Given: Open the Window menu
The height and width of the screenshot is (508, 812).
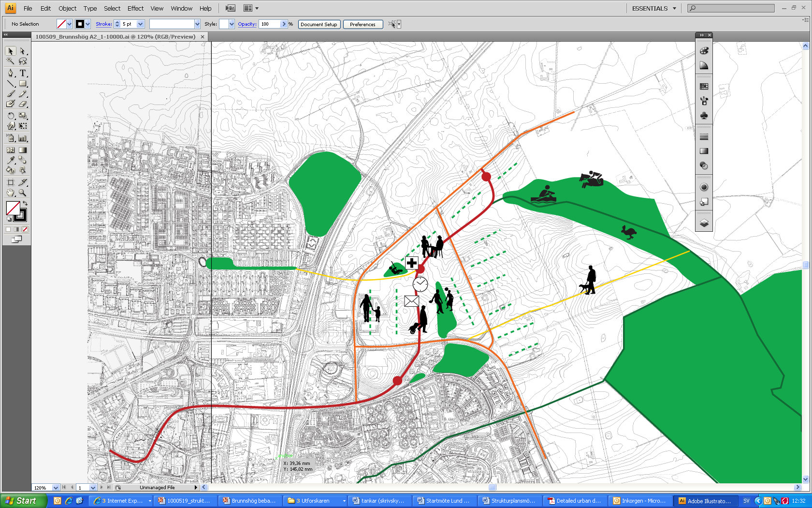Looking at the screenshot, I should pos(181,8).
